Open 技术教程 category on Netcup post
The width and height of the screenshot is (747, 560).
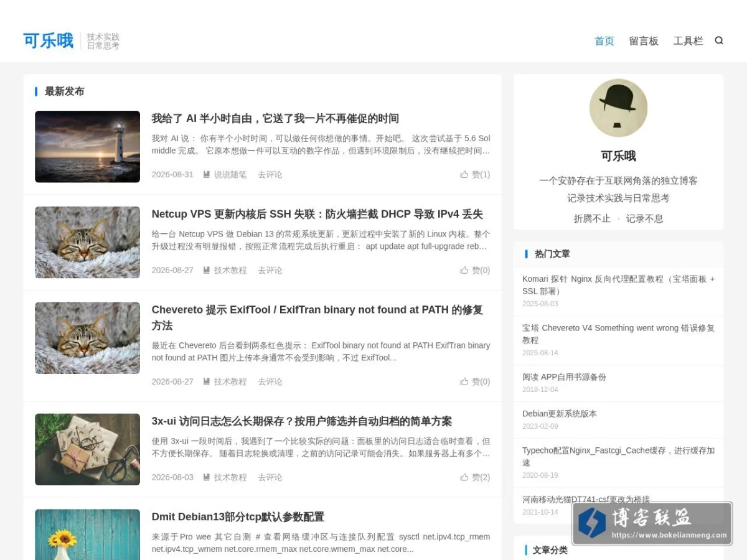tap(230, 271)
